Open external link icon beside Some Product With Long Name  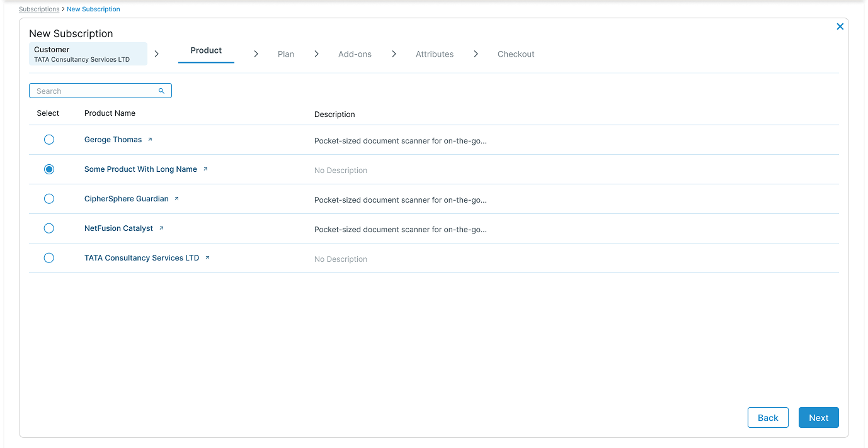click(x=205, y=169)
